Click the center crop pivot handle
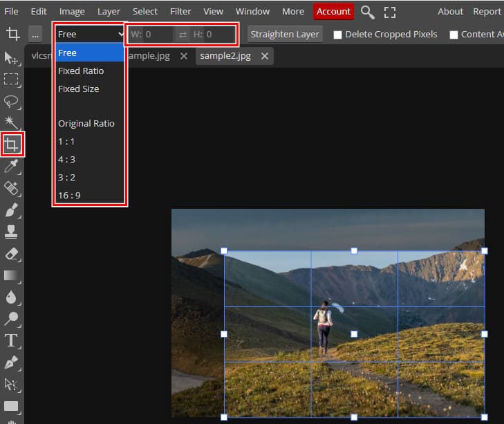The image size is (504, 424). pyautogui.click(x=354, y=334)
